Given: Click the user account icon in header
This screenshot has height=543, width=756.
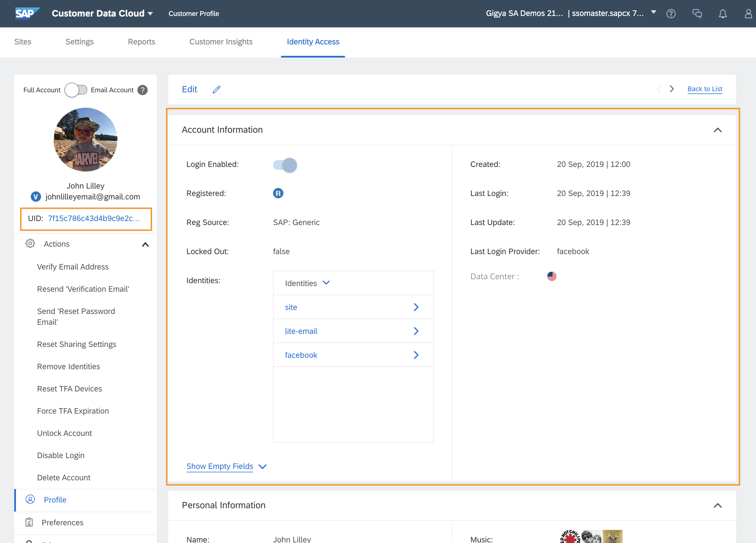Looking at the screenshot, I should pos(748,14).
